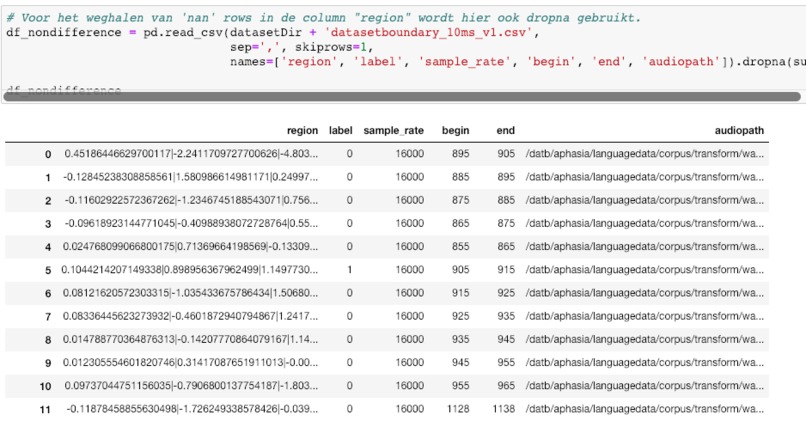Click region cell starting 0.1044214207149
This screenshot has width=806, height=421.
click(190, 269)
